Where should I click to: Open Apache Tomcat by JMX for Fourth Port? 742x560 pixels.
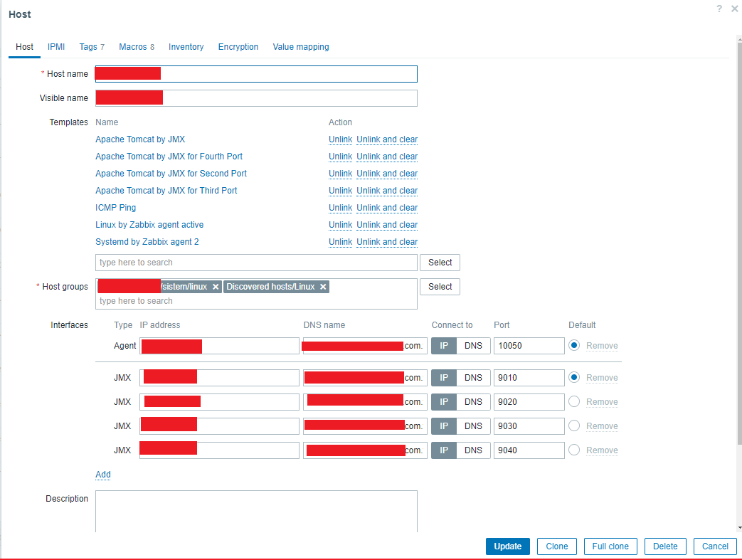click(x=169, y=157)
